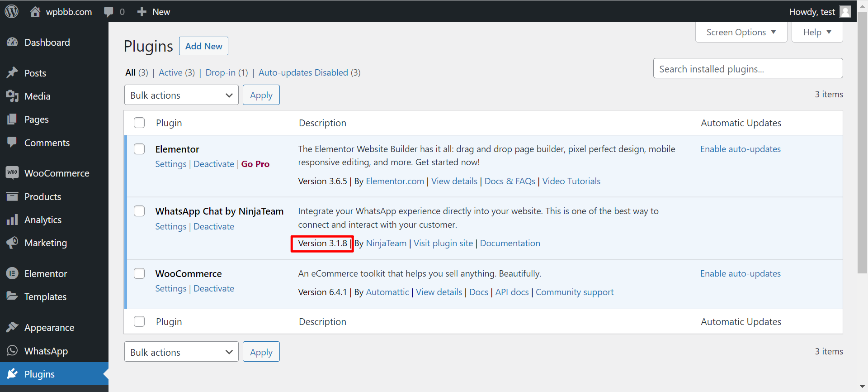Open the Dashboard menu item

54,42
